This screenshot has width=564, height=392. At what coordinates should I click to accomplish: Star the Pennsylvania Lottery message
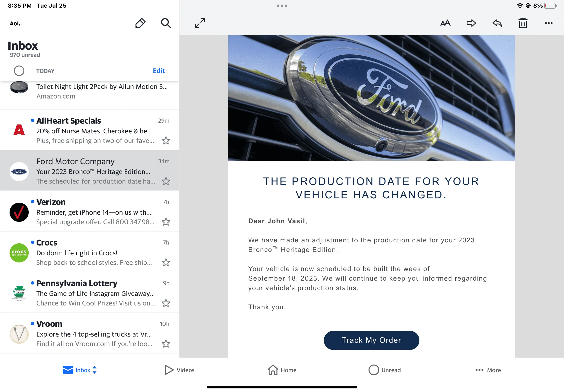click(x=166, y=303)
